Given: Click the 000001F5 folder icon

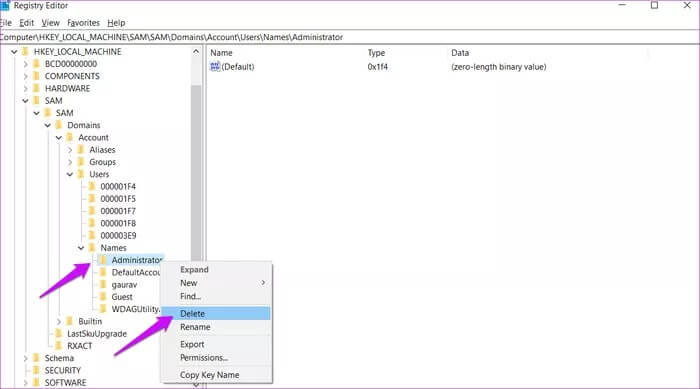Looking at the screenshot, I should (x=92, y=199).
